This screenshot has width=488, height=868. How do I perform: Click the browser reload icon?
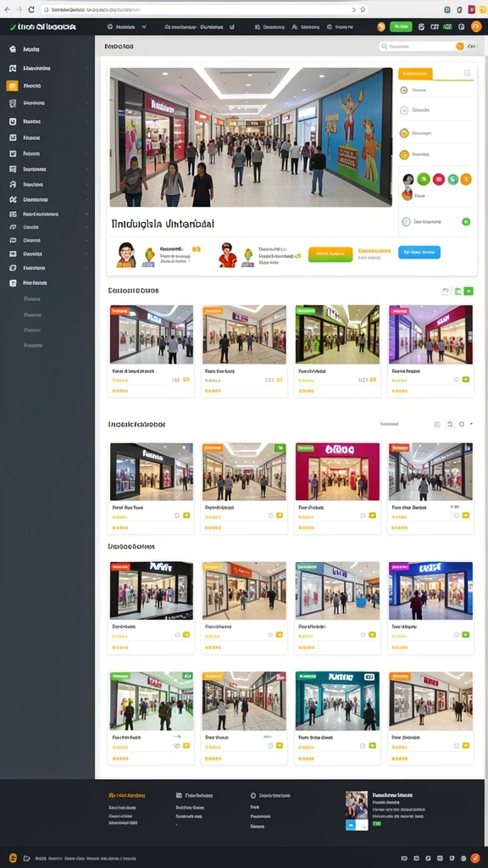point(31,9)
